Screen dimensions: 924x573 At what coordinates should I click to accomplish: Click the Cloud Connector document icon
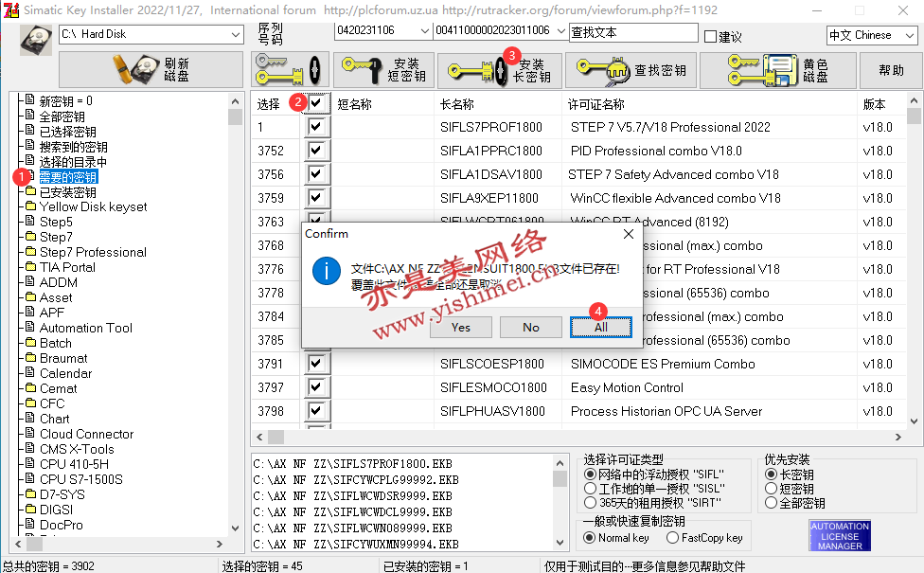[x=30, y=433]
